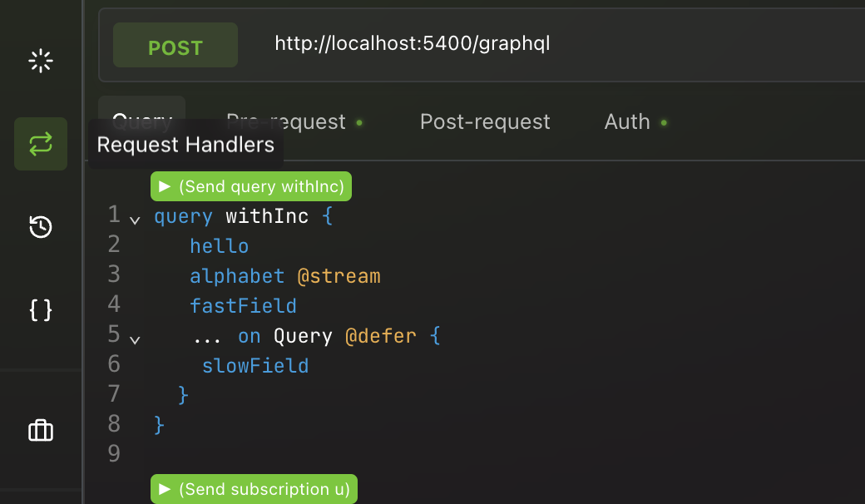This screenshot has width=865, height=504.
Task: Open the POST HTTP method selector
Action: tap(175, 47)
